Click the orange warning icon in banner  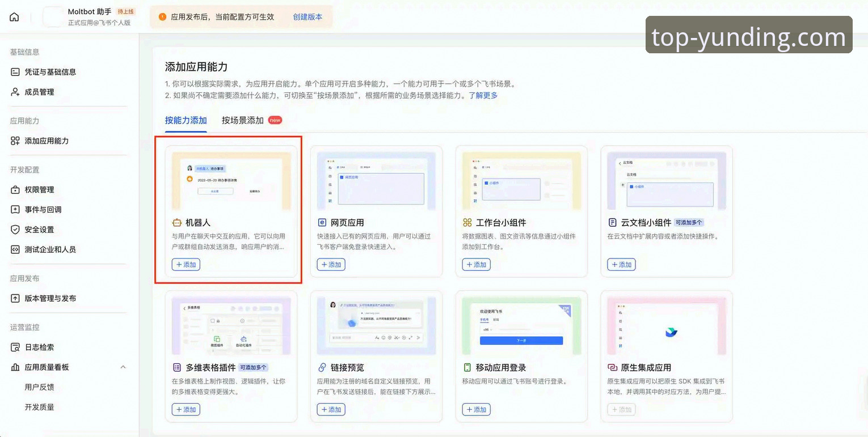pyautogui.click(x=163, y=17)
